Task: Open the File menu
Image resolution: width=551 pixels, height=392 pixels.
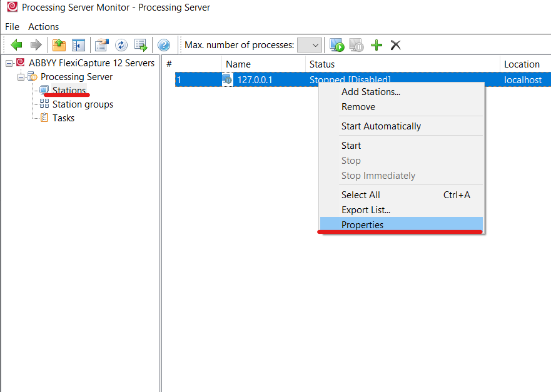Action: 12,27
